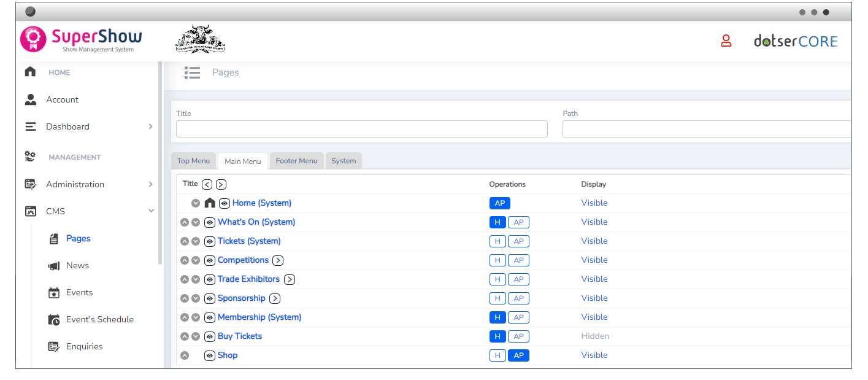Move Competitions page down
Image resolution: width=868 pixels, height=380 pixels.
(x=196, y=260)
